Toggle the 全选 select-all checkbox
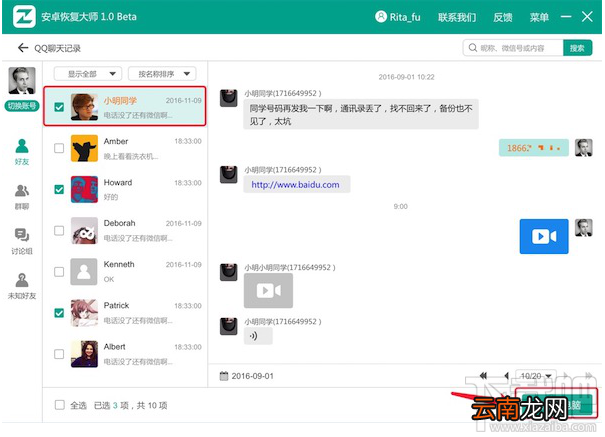 (59, 405)
